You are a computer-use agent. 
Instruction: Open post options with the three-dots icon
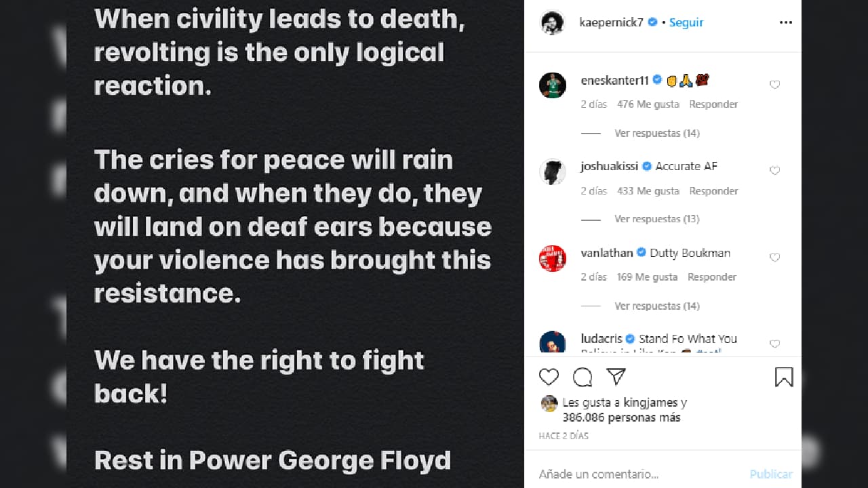785,22
